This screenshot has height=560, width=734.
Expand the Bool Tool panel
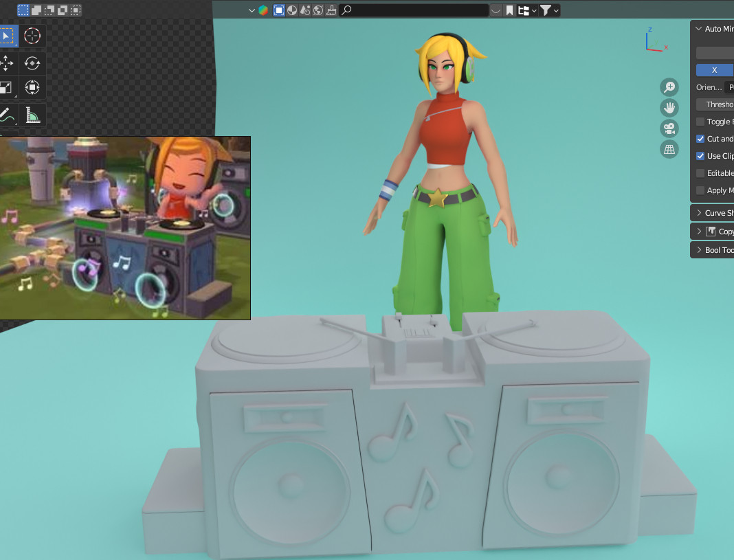(x=699, y=250)
